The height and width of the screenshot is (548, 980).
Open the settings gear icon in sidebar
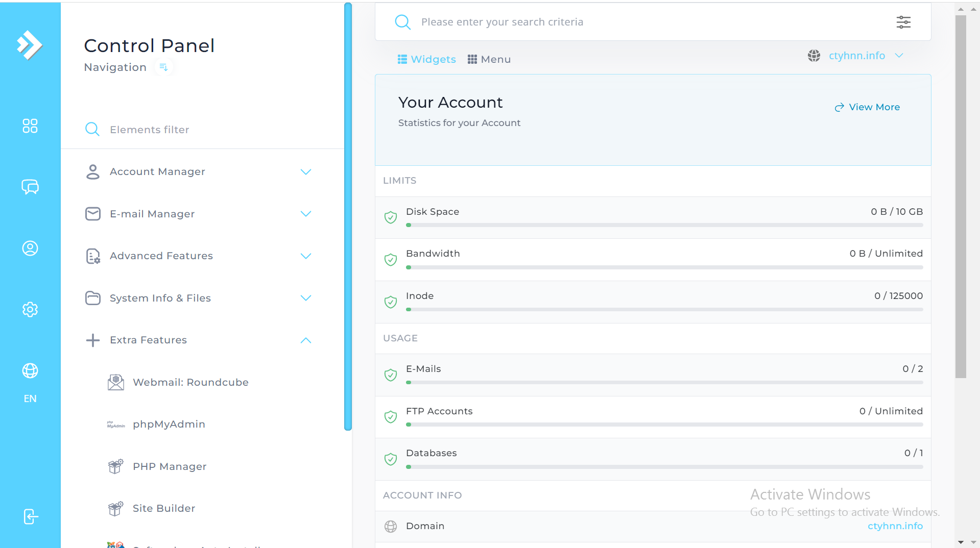coord(30,309)
